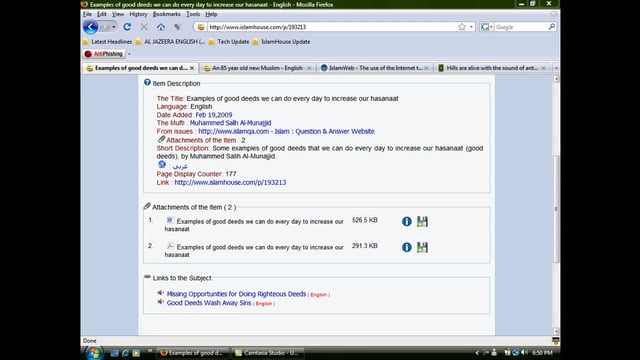640x360 pixels.
Task: Open Internet Explorer quick launch icon
Action: pos(125,353)
